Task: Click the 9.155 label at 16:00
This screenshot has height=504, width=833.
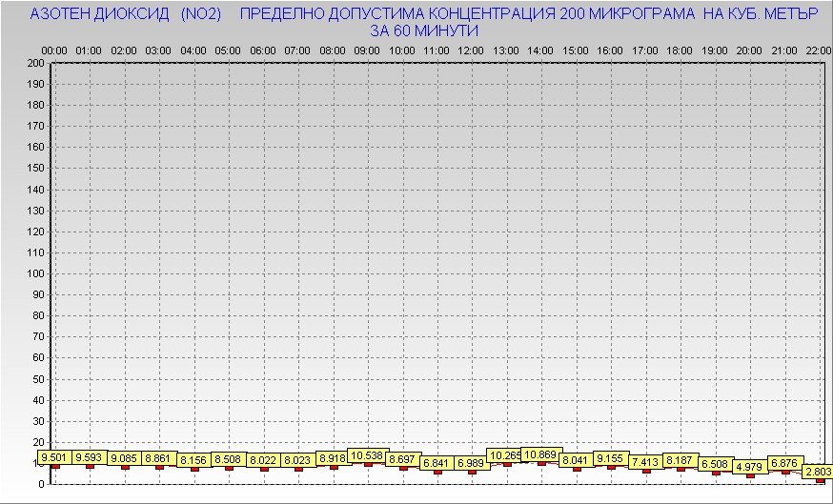Action: point(611,458)
